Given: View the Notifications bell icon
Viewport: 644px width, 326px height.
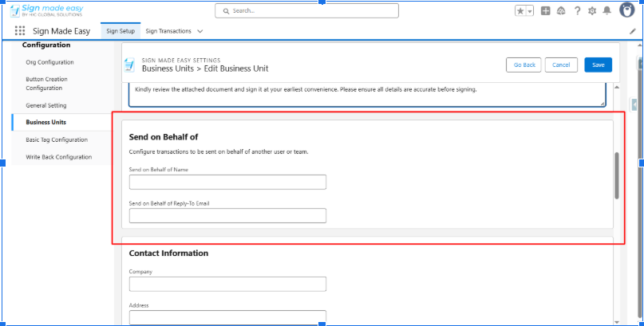Looking at the screenshot, I should 606,11.
